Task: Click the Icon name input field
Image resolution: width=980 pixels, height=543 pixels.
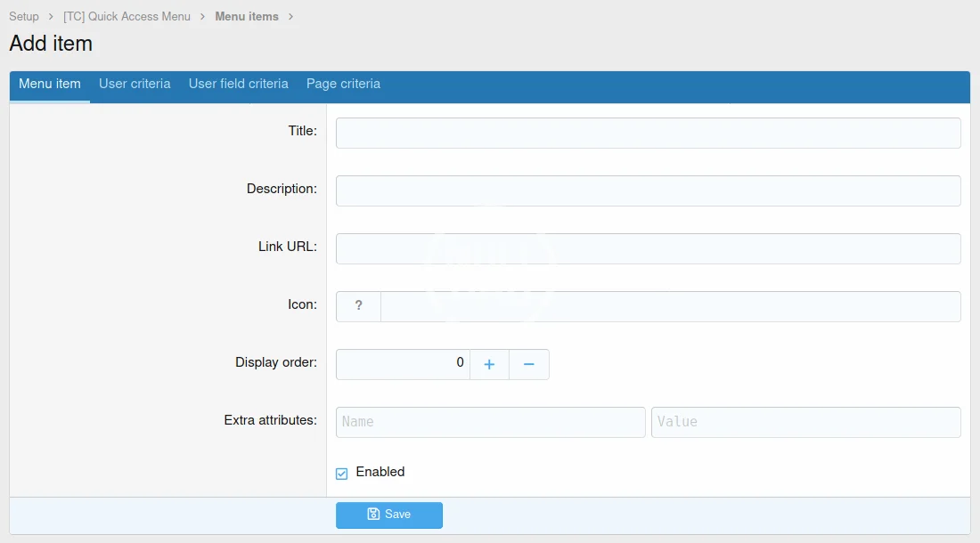Action: 670,306
